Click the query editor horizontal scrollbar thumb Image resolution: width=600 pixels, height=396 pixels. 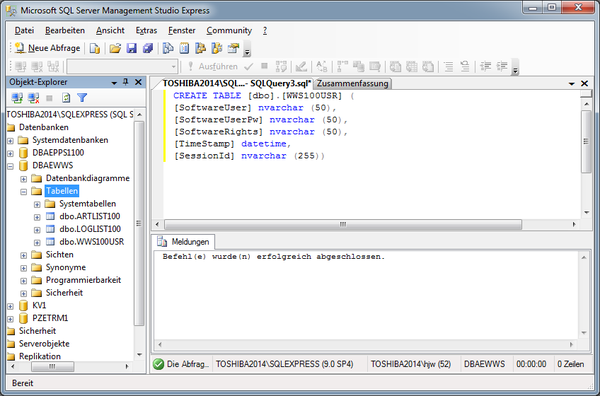343,224
